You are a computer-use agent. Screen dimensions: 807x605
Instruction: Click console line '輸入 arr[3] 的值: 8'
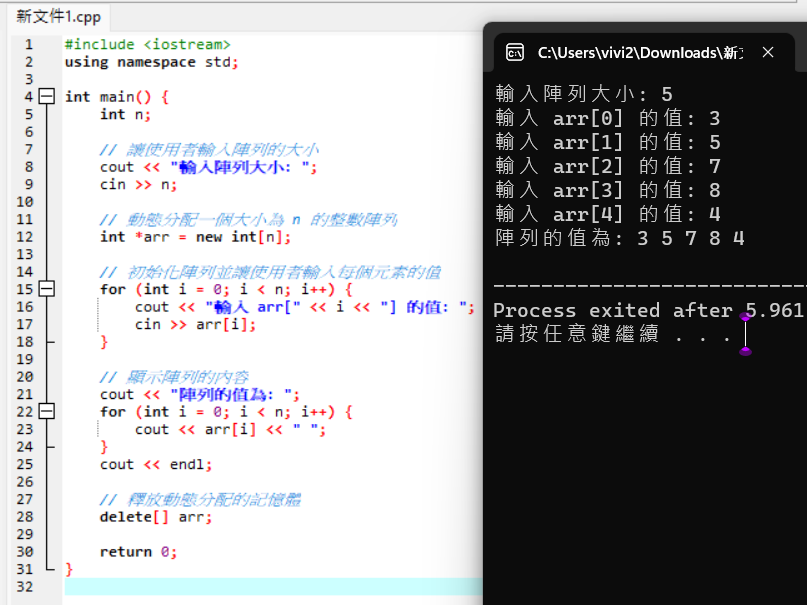coord(608,190)
